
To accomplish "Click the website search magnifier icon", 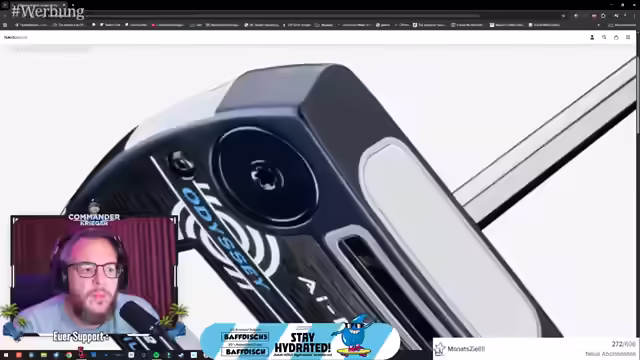I will tap(604, 37).
